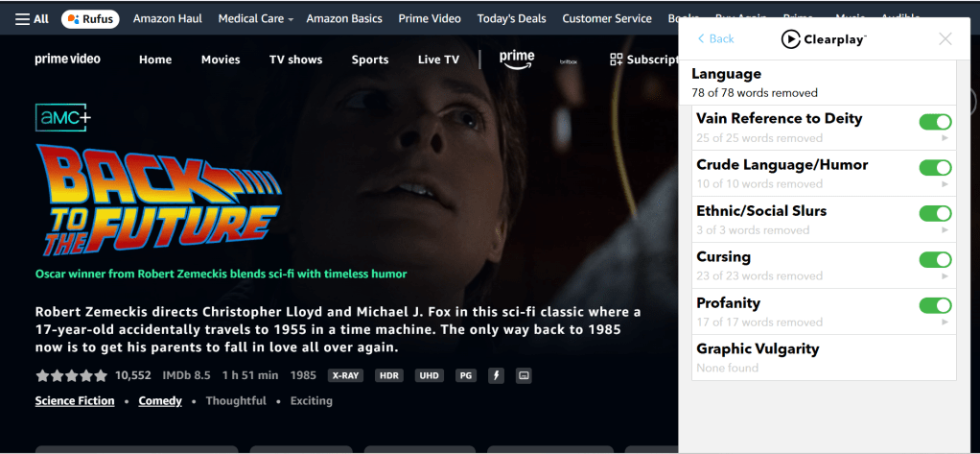The image size is (980, 454).
Task: Turn off the Profanity filter switch
Action: point(935,305)
